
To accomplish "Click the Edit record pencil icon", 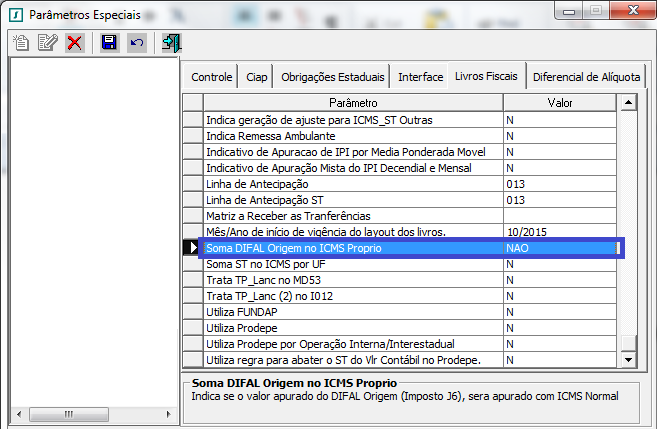I will 47,42.
